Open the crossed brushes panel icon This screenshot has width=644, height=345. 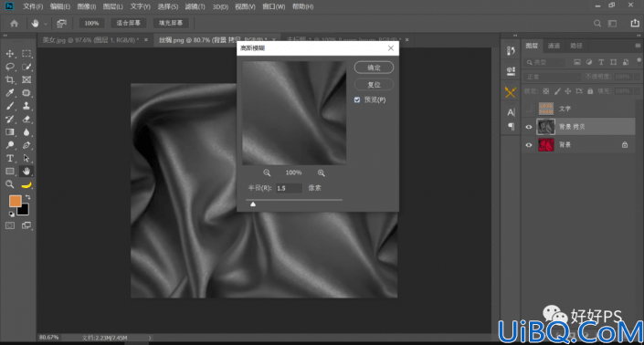511,92
